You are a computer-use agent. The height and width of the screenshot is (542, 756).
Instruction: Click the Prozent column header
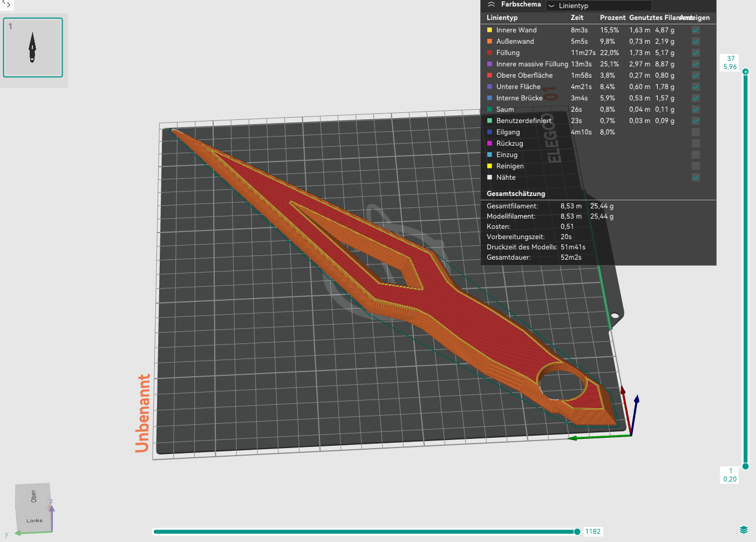[x=612, y=18]
